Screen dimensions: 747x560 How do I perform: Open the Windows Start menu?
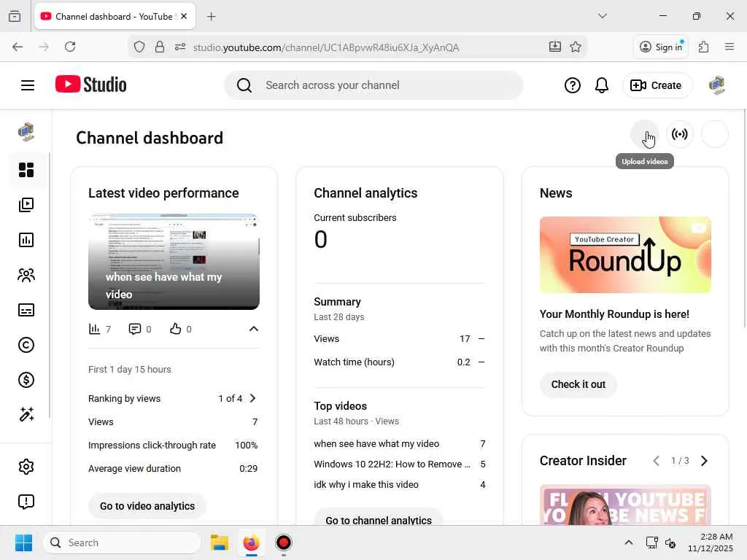click(x=23, y=542)
